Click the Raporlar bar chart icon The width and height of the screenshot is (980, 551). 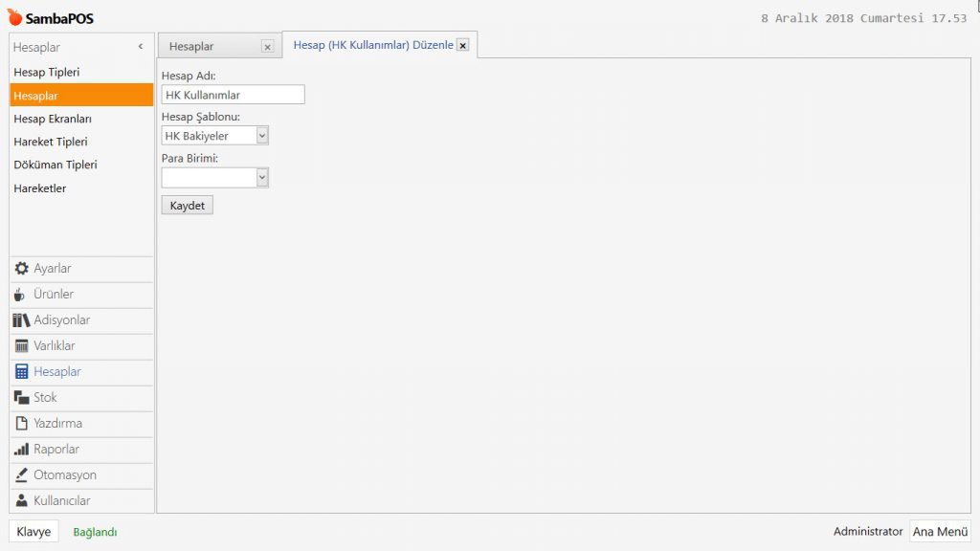21,450
